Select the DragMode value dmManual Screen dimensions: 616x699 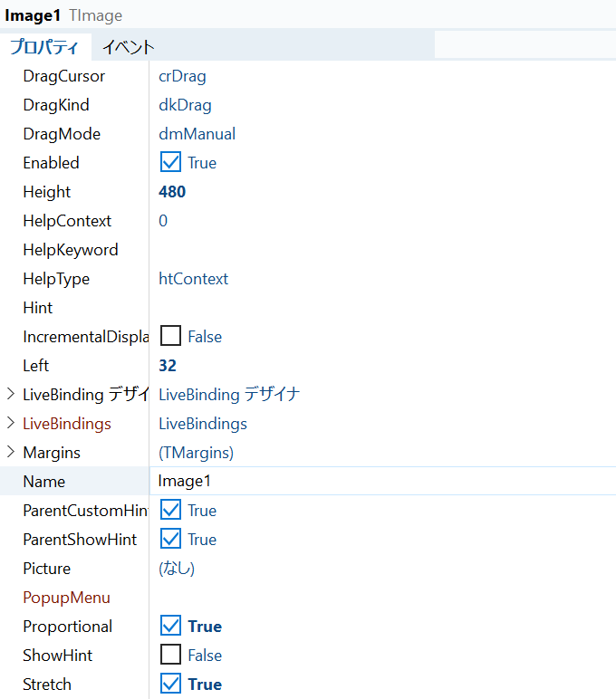click(197, 134)
